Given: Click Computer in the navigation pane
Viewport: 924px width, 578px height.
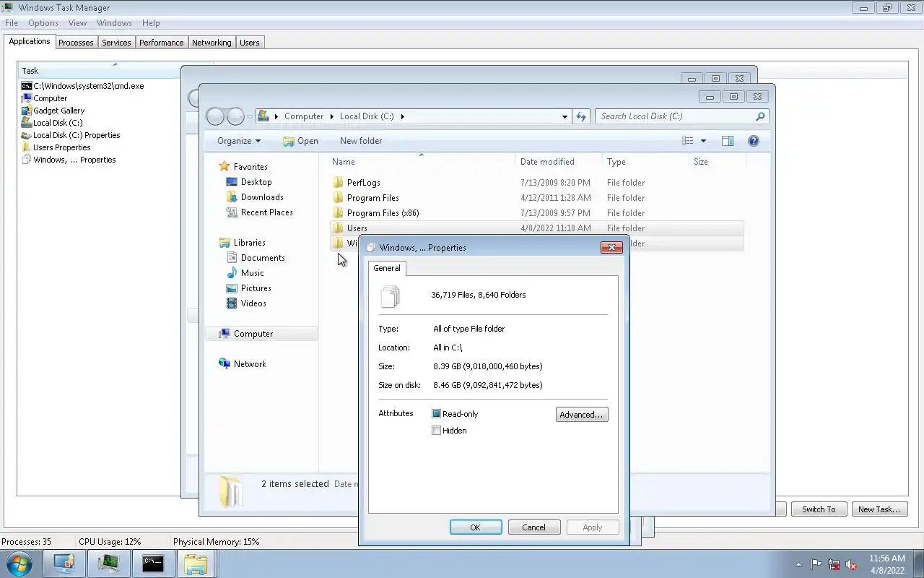Looking at the screenshot, I should pos(253,334).
